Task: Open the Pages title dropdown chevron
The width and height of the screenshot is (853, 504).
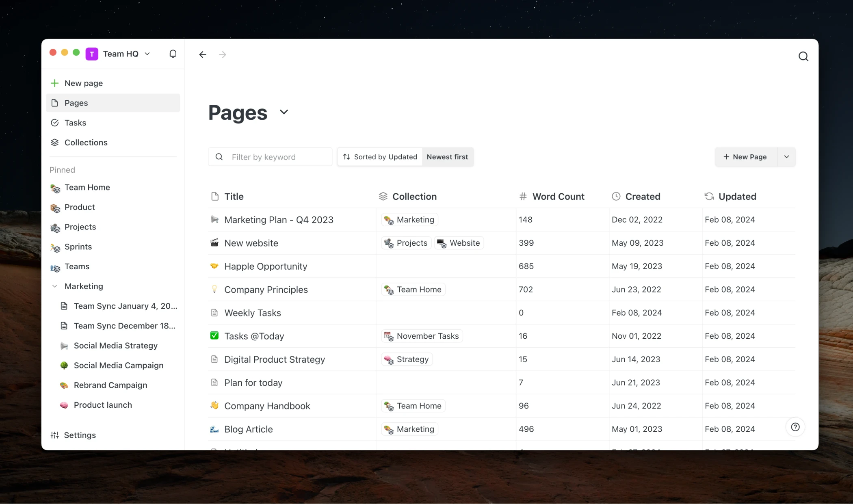Action: point(284,112)
